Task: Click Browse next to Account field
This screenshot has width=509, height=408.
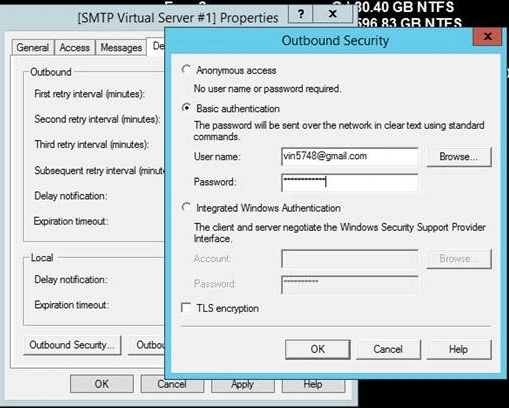Action: coord(459,259)
